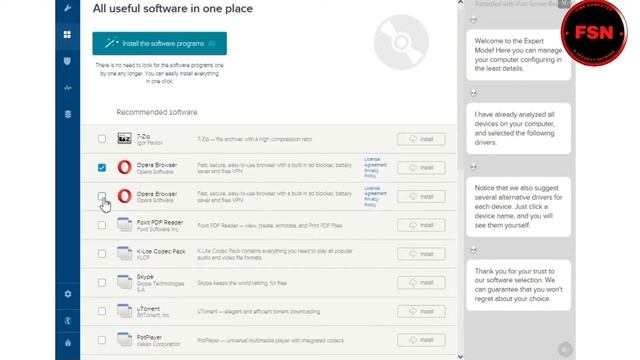Open the settings gear sidebar icon

68,294
